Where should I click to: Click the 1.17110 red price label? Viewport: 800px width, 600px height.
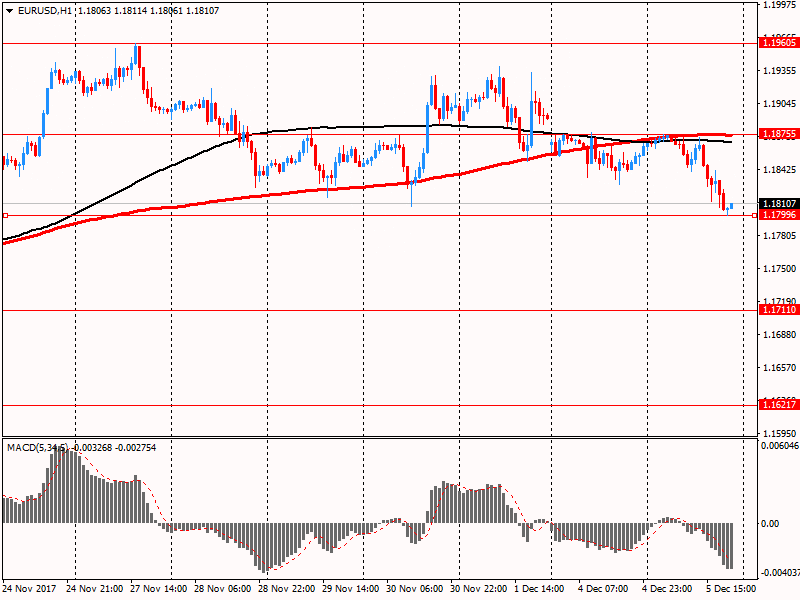(779, 310)
